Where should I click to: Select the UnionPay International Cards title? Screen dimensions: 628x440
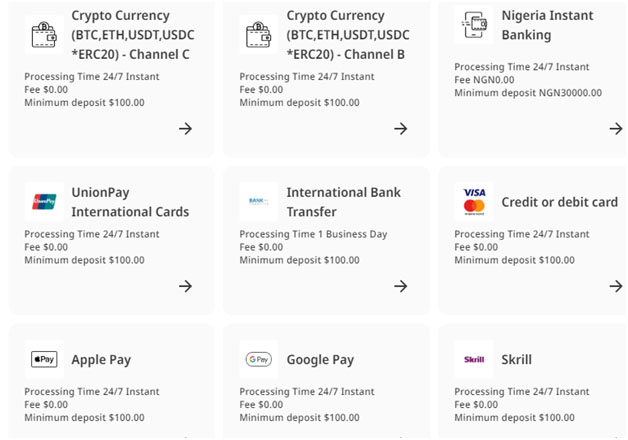tap(130, 202)
